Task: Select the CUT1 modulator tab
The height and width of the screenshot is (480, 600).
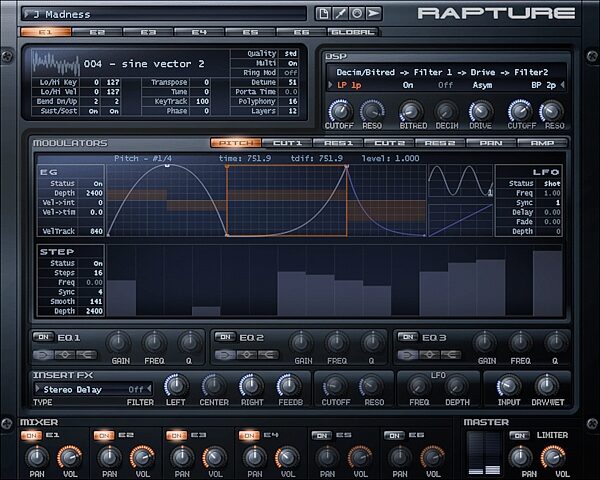Action: (x=287, y=143)
